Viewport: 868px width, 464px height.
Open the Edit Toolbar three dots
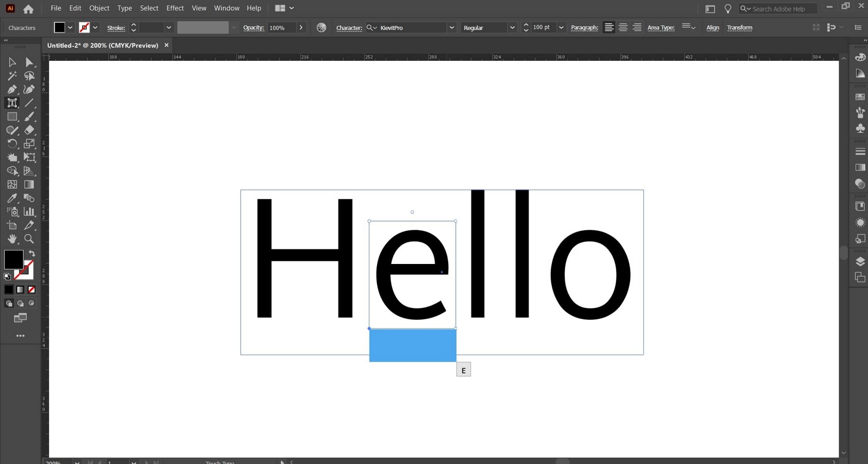pos(20,336)
